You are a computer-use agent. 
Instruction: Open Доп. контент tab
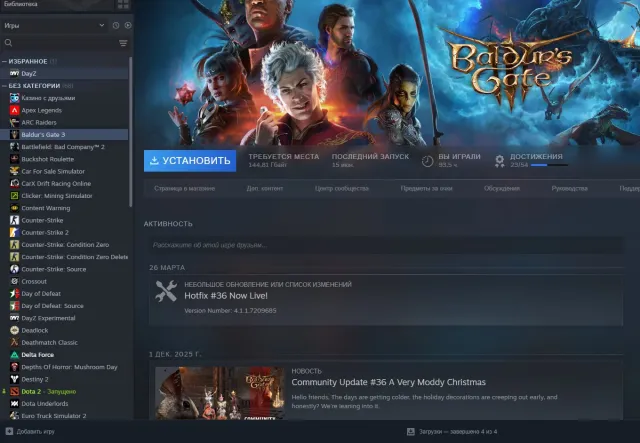(x=264, y=189)
